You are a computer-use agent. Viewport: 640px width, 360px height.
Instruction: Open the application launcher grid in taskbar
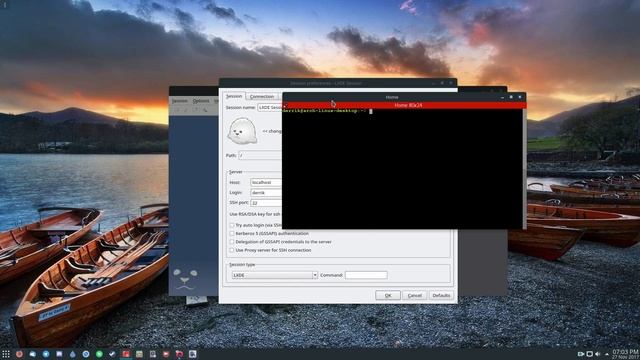[x=6, y=354]
